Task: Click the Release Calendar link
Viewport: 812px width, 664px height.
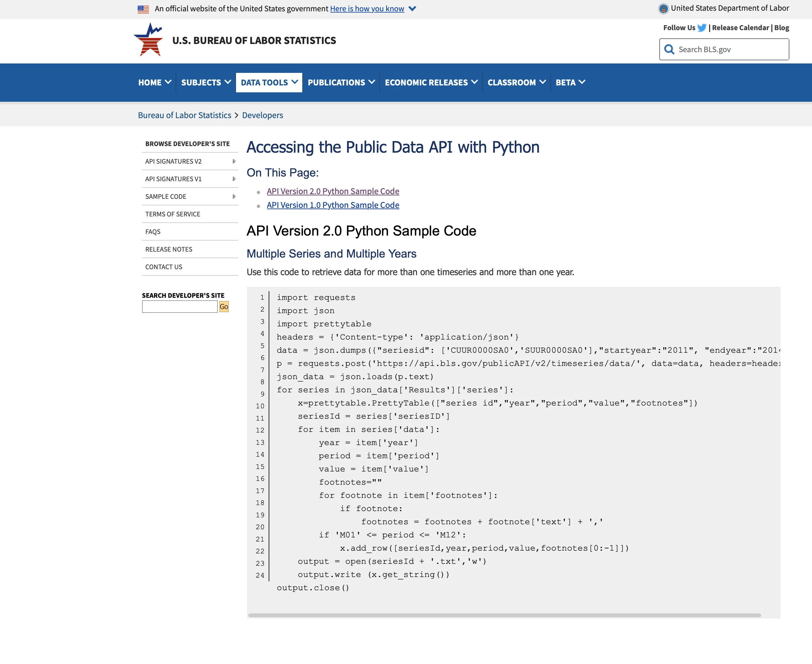Action: (740, 28)
